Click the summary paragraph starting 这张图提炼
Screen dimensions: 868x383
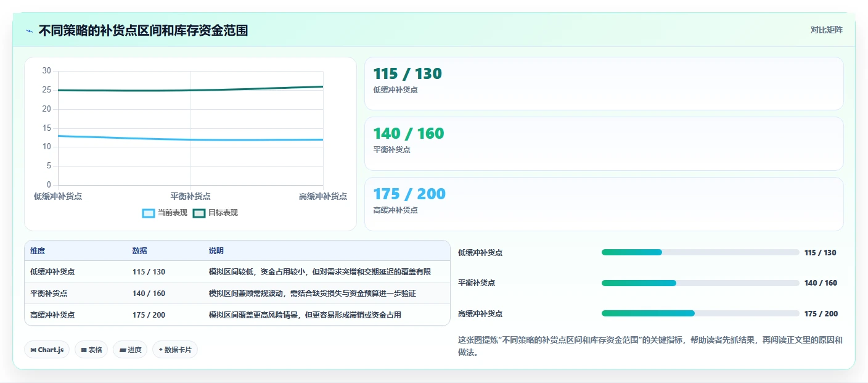[650, 347]
